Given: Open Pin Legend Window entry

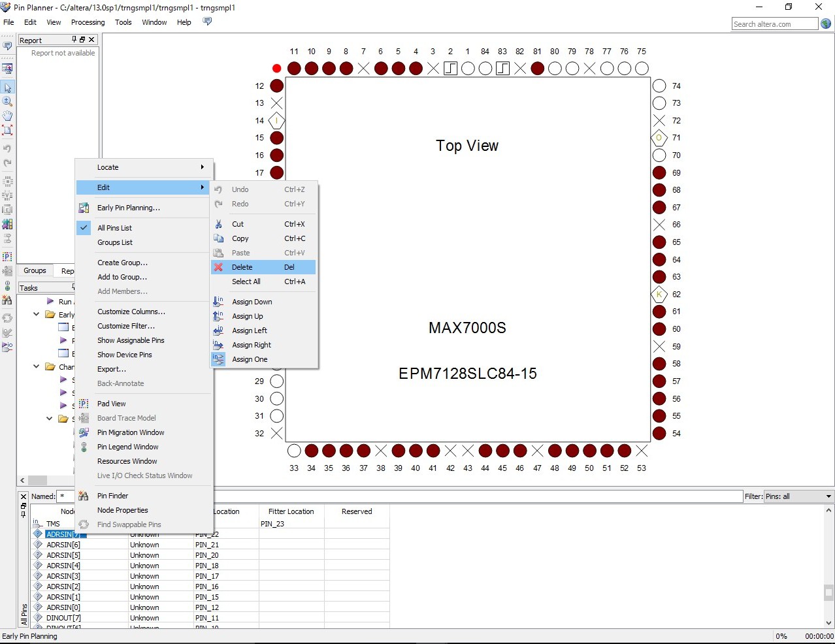Looking at the screenshot, I should pyautogui.click(x=144, y=447).
